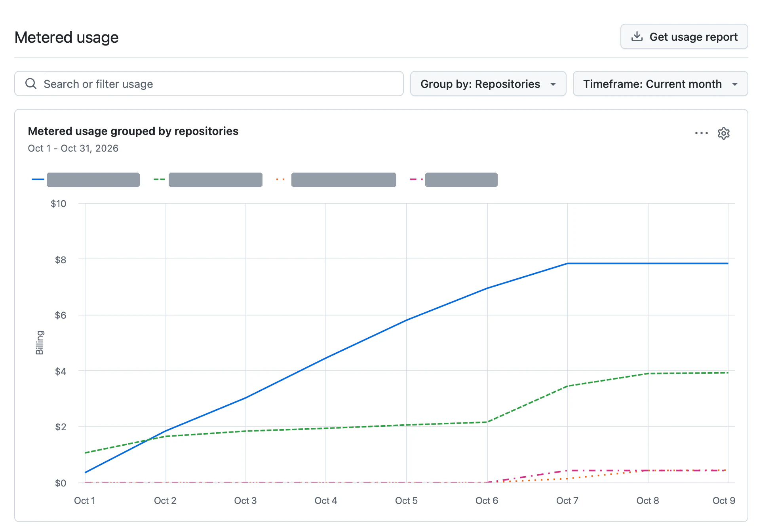Click the Metered usage page heading
The image size is (757, 532).
click(67, 38)
